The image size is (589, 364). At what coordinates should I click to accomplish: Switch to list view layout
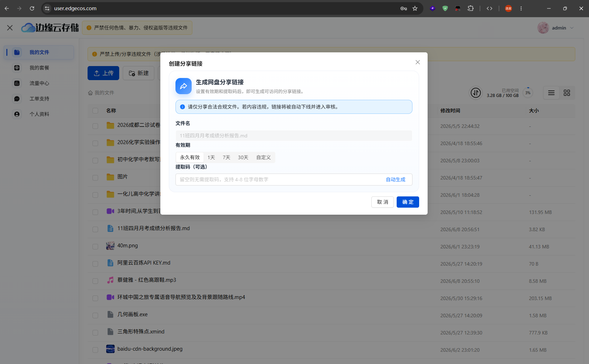click(551, 93)
